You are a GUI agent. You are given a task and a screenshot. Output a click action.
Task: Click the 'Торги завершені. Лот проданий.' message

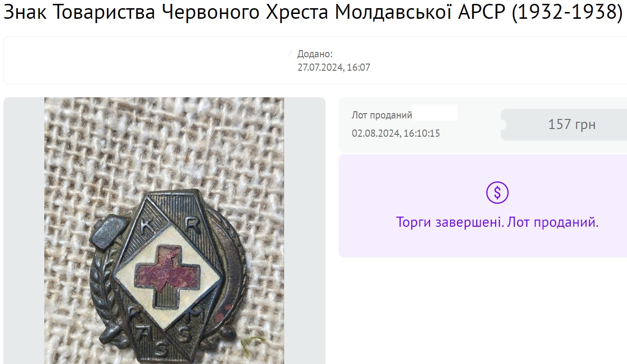click(497, 222)
